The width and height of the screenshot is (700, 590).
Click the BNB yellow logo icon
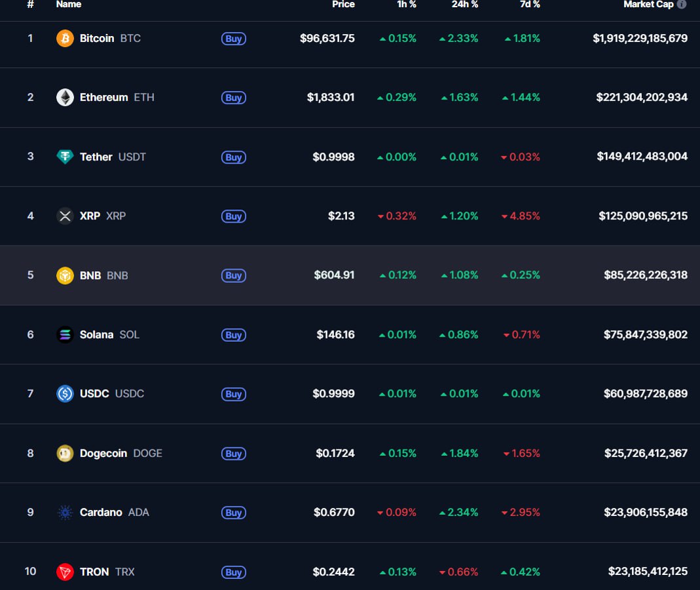coord(65,275)
